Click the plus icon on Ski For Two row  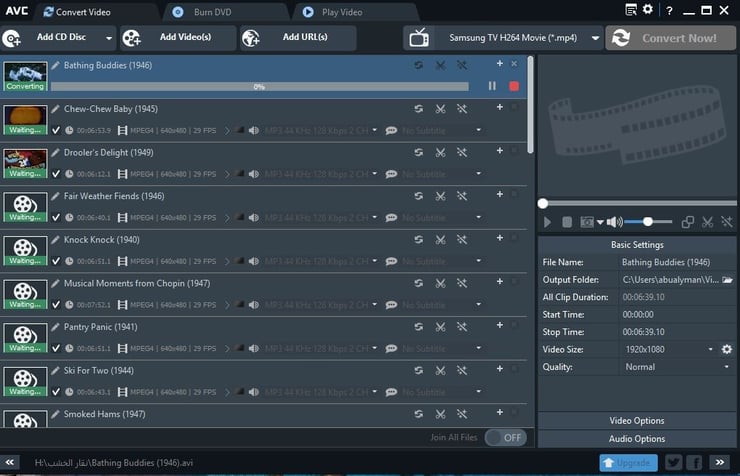point(499,368)
